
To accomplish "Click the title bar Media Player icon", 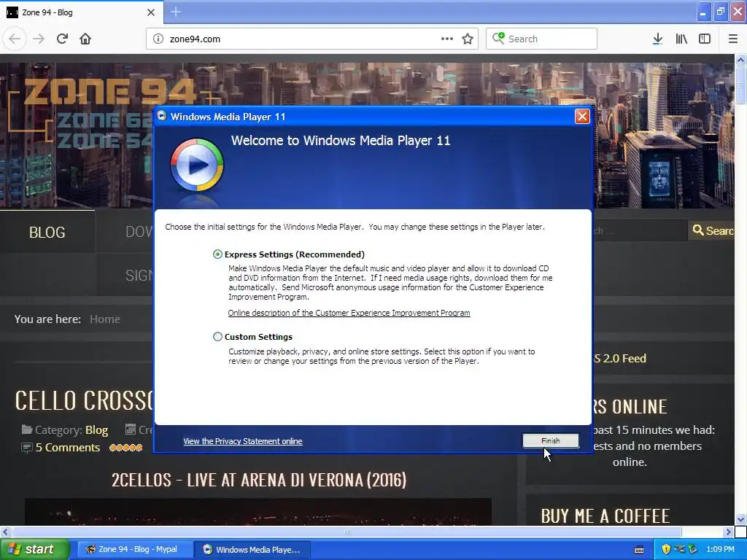I will click(162, 116).
